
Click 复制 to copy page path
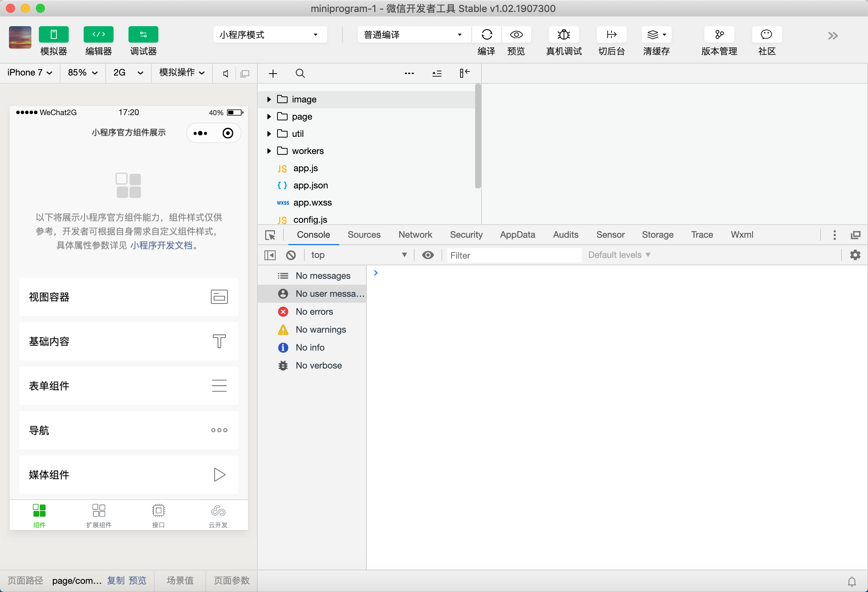tap(116, 580)
